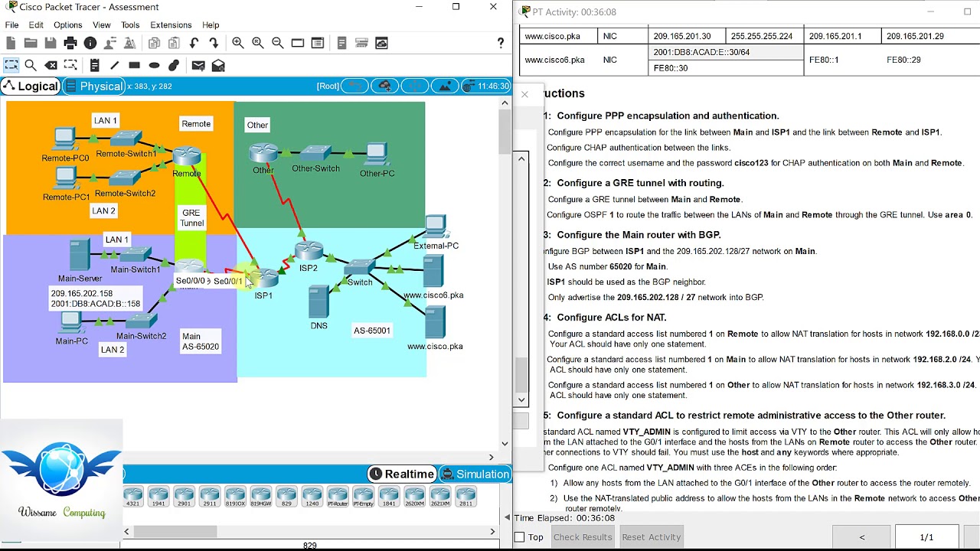Choose the Inspect magnifier tool
The width and height of the screenshot is (980, 551).
(x=31, y=65)
